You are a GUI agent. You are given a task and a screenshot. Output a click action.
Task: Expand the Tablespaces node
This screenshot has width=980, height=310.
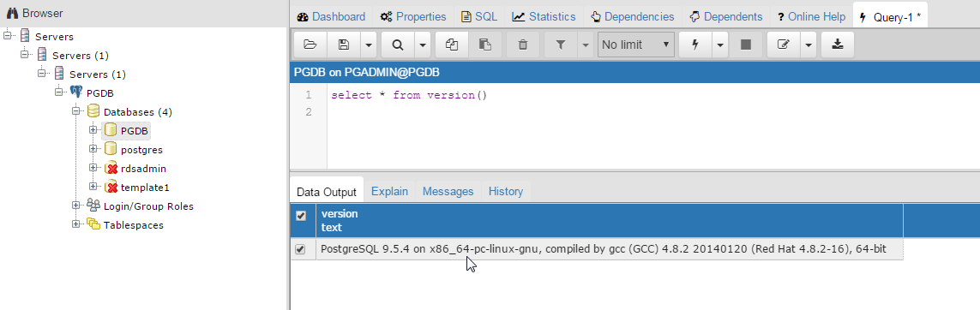[76, 224]
